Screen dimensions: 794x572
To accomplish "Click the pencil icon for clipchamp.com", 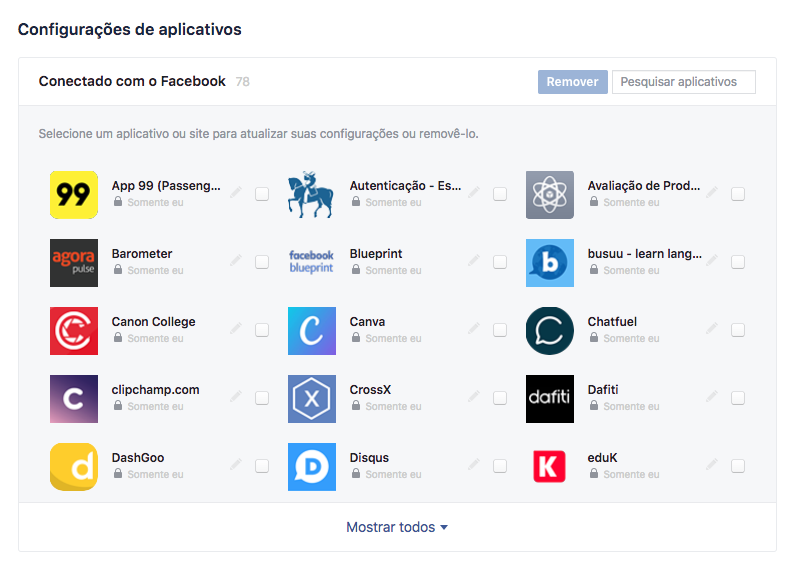I will [x=236, y=396].
